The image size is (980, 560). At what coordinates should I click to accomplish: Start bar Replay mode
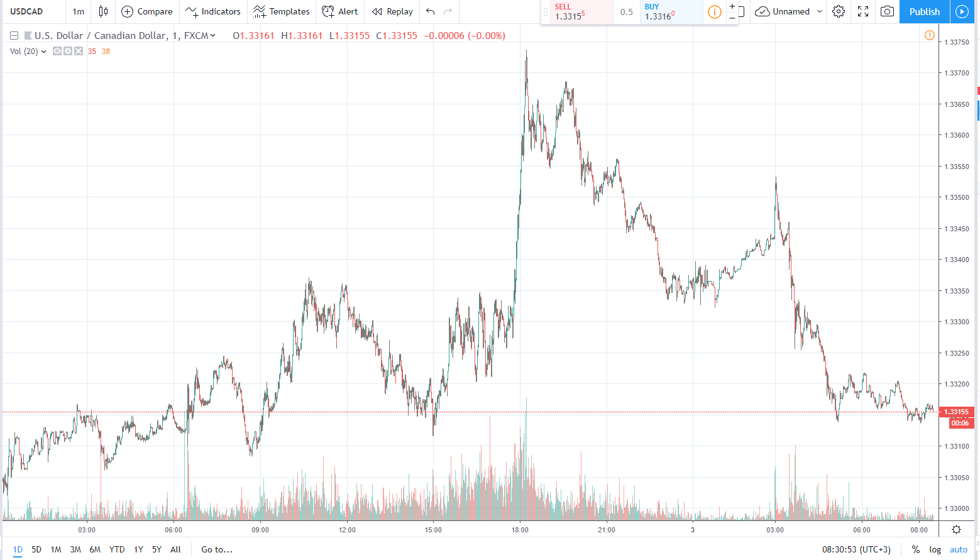392,11
